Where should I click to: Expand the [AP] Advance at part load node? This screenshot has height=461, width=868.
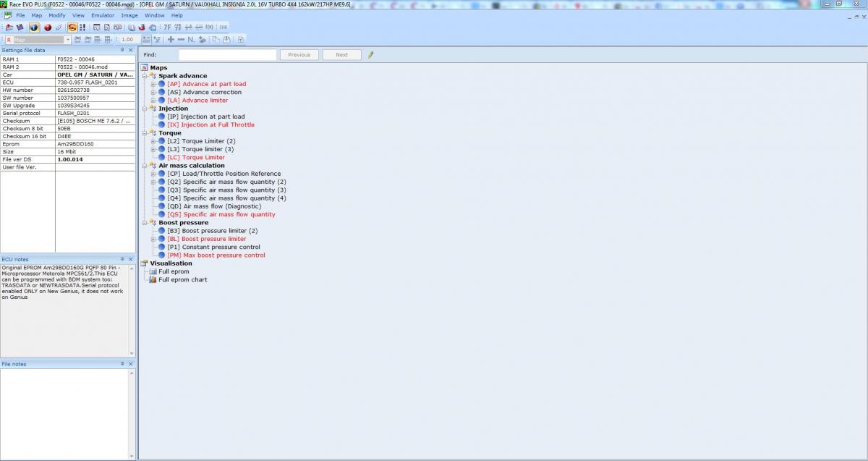coord(153,84)
